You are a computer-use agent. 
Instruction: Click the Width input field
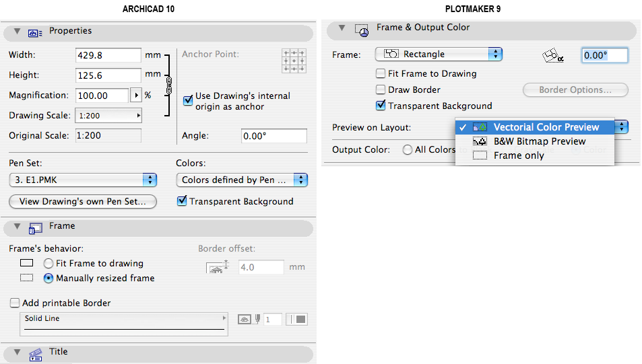point(109,55)
